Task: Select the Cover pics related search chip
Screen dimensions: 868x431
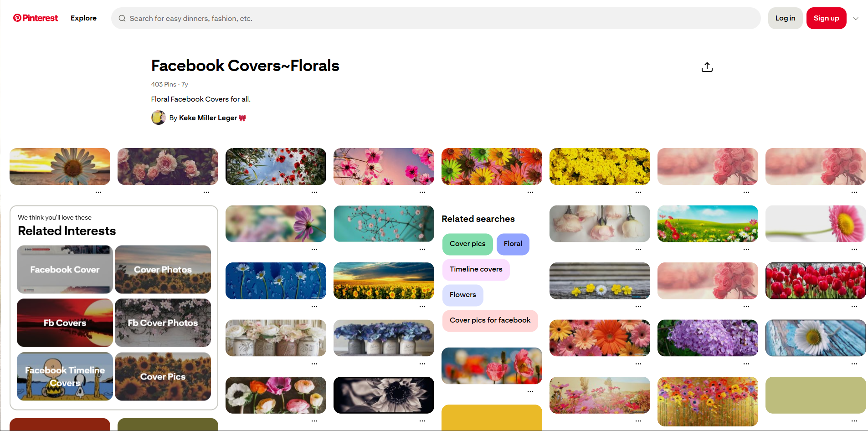Action: click(x=467, y=244)
